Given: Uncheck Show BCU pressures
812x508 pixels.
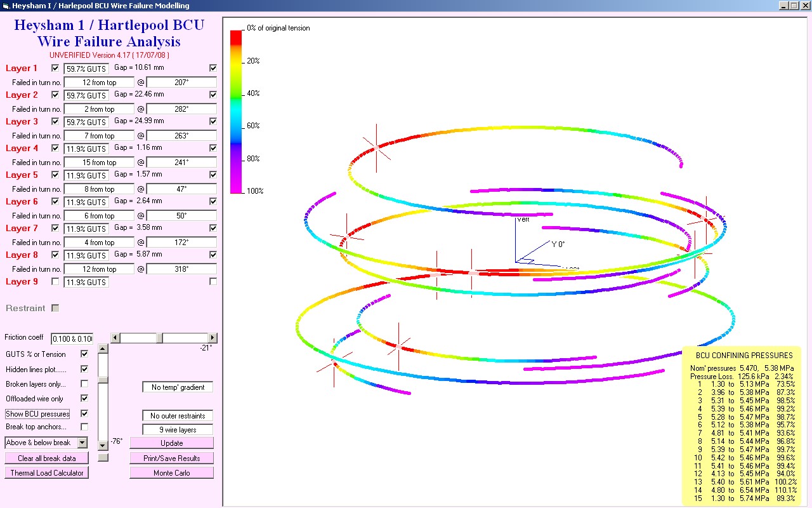Looking at the screenshot, I should pos(84,413).
